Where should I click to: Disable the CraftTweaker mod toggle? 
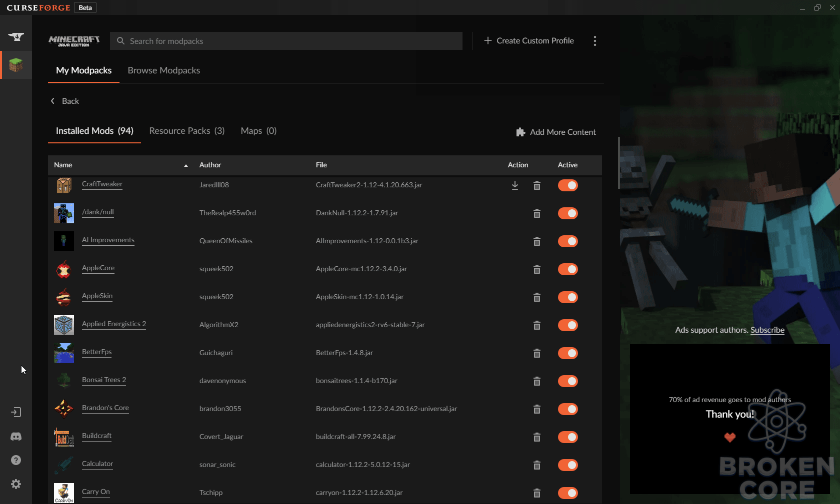(x=568, y=185)
